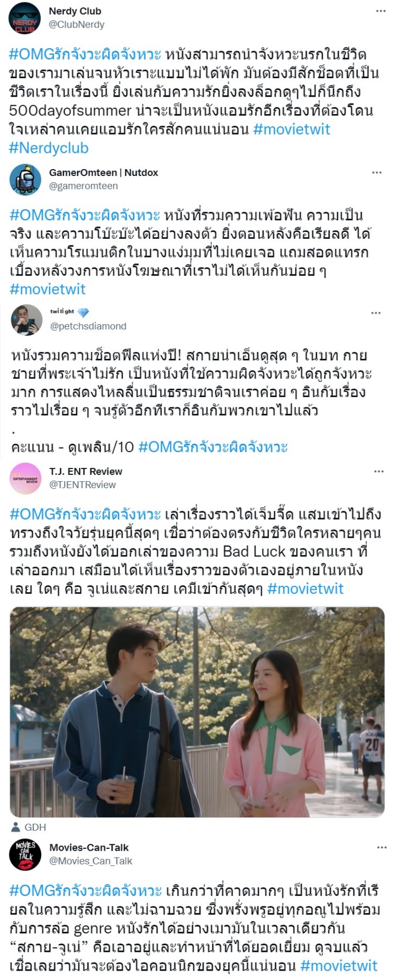Viewport: 393px width, 980px height.
Task: Click T.J. ENT Review display name
Action: point(85,472)
